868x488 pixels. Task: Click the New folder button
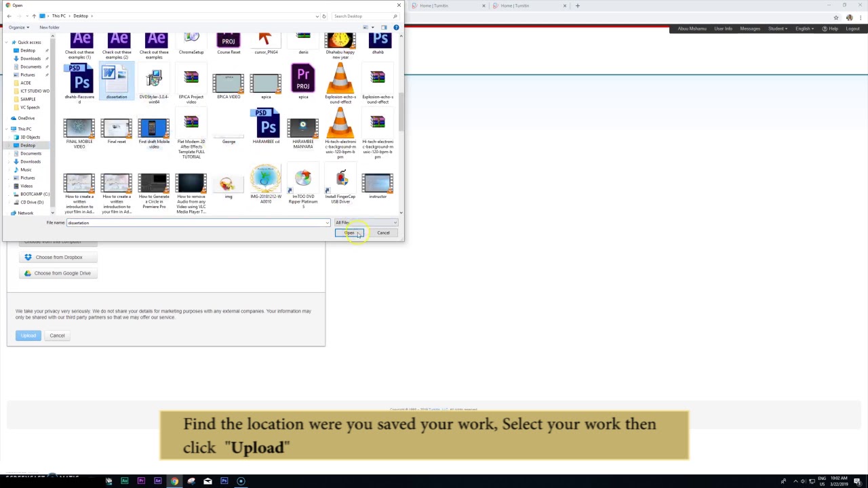pyautogui.click(x=50, y=27)
